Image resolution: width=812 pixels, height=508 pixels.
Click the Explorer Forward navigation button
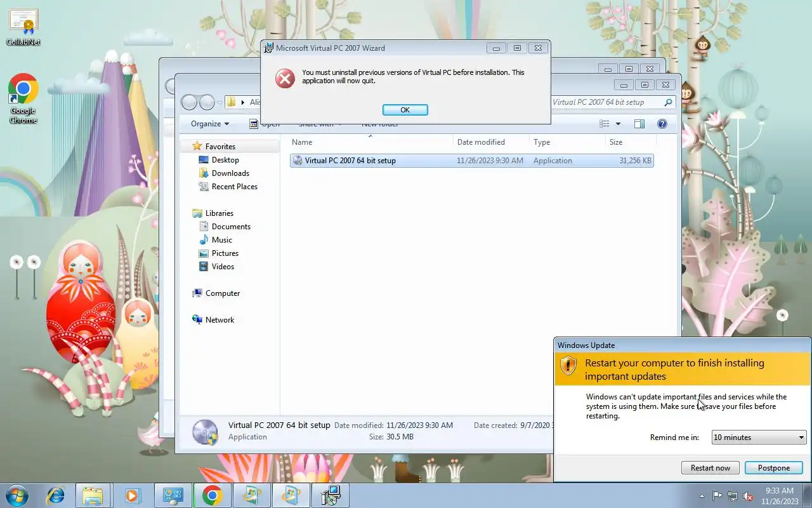pyautogui.click(x=207, y=102)
